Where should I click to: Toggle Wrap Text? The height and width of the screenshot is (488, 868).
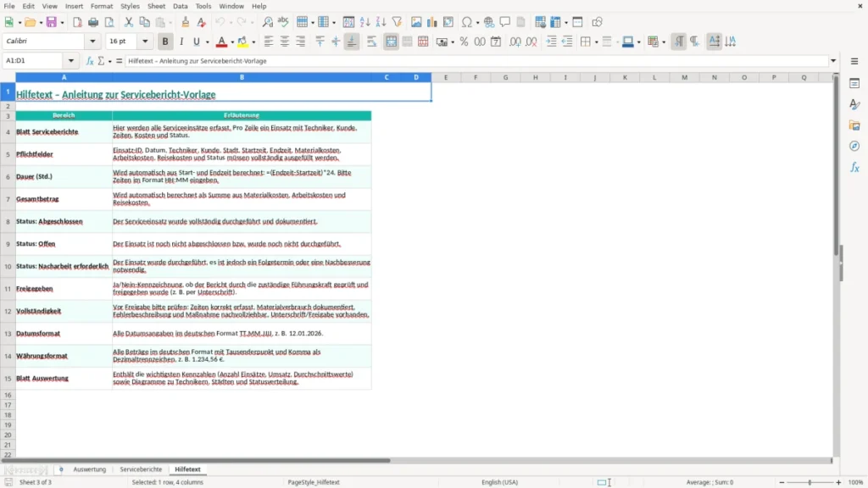point(371,42)
